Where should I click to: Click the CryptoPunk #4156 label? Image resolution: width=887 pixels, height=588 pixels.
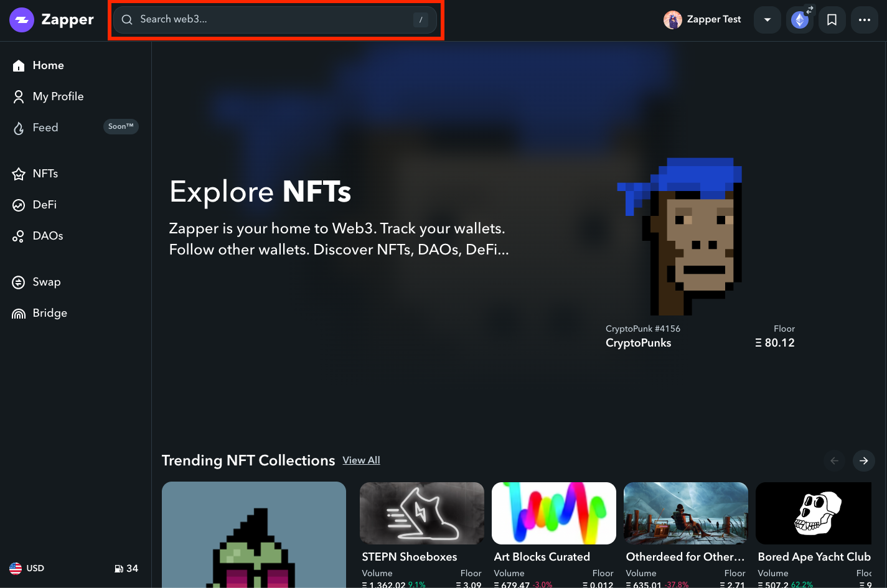[643, 329]
